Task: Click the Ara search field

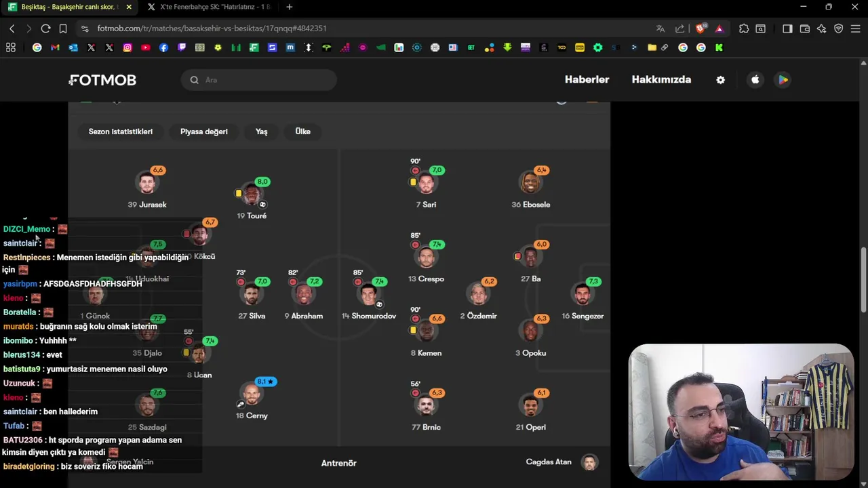Action: point(259,80)
